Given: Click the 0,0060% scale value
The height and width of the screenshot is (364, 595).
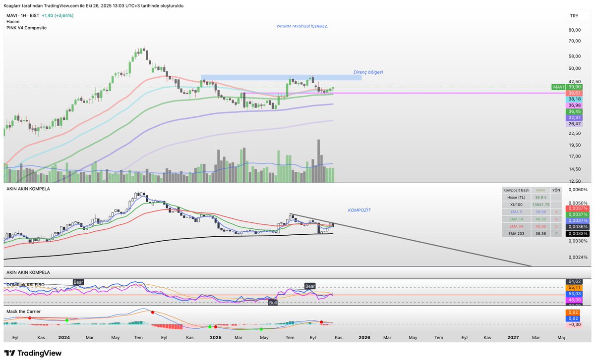Looking at the screenshot, I should [578, 189].
